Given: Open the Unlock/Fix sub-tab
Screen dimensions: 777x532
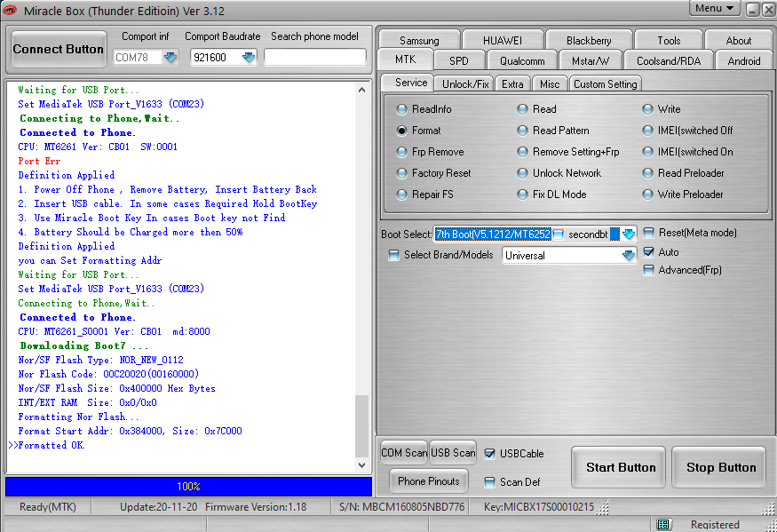Looking at the screenshot, I should point(465,83).
